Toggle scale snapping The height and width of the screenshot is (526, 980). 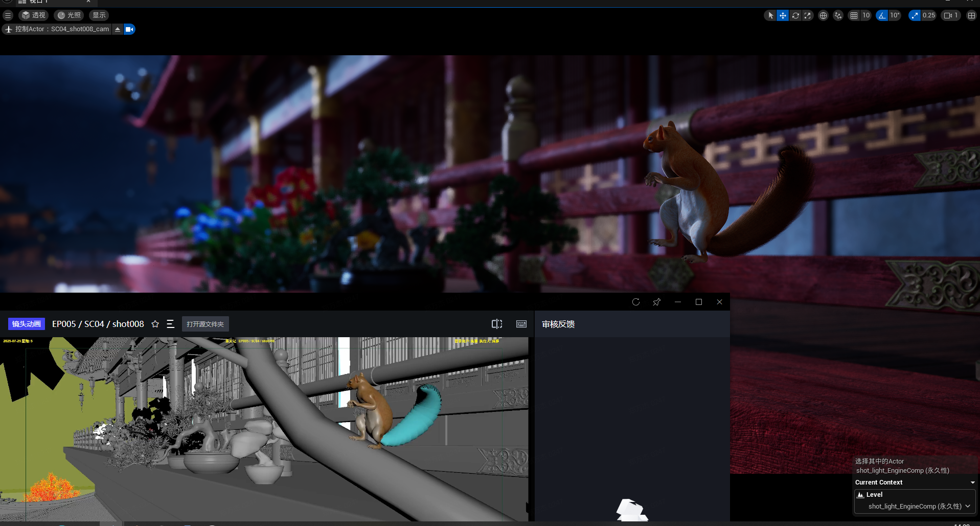(915, 15)
